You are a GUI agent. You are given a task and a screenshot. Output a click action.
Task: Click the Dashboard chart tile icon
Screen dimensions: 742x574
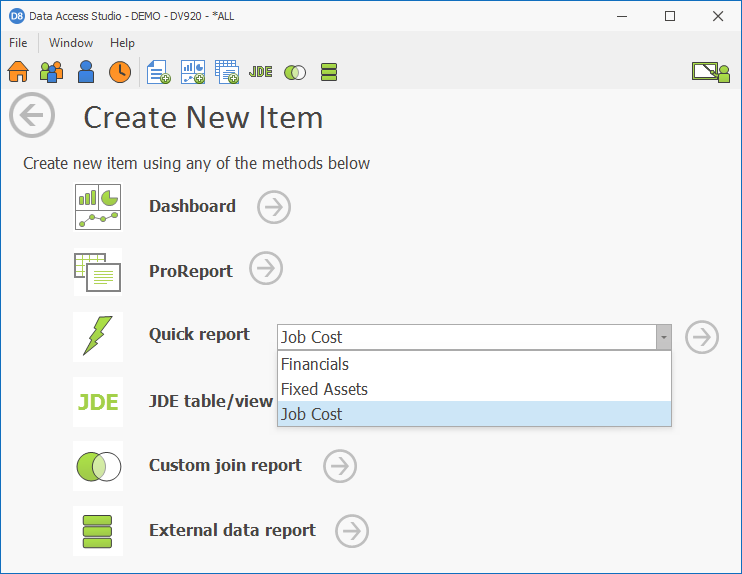98,207
